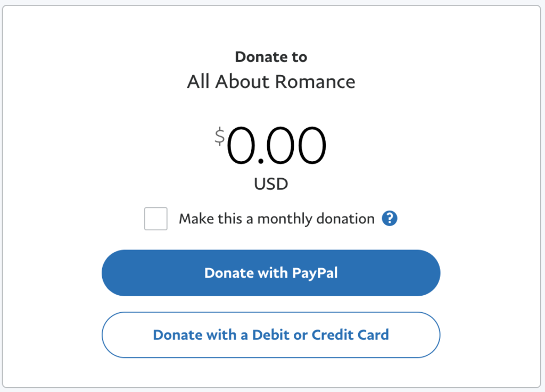Check the Make this a monthly donation box
Image resolution: width=545 pixels, height=392 pixels.
(155, 219)
